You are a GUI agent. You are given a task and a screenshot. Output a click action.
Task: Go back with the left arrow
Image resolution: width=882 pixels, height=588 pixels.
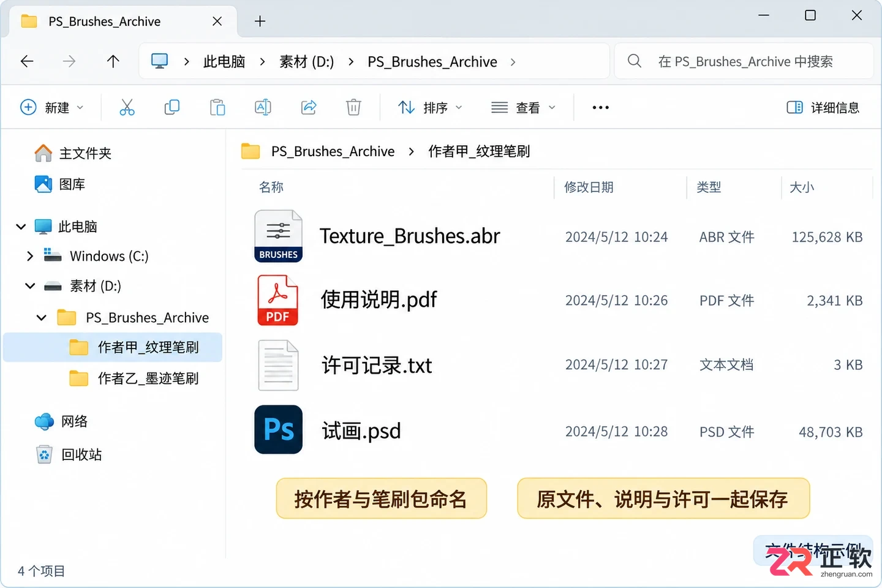27,61
